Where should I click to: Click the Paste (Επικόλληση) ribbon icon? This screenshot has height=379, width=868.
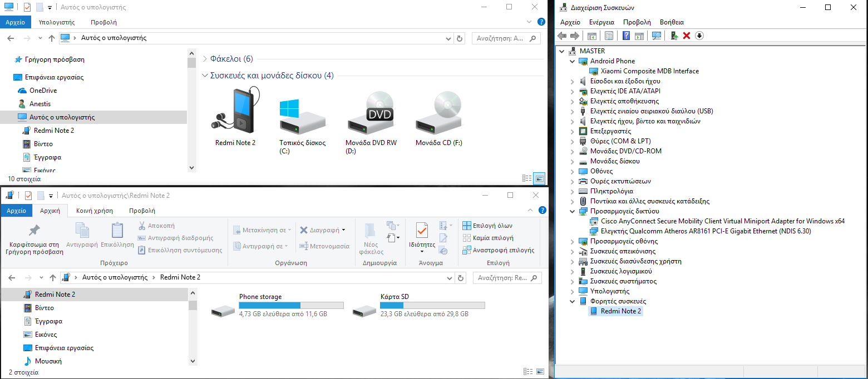(x=117, y=235)
